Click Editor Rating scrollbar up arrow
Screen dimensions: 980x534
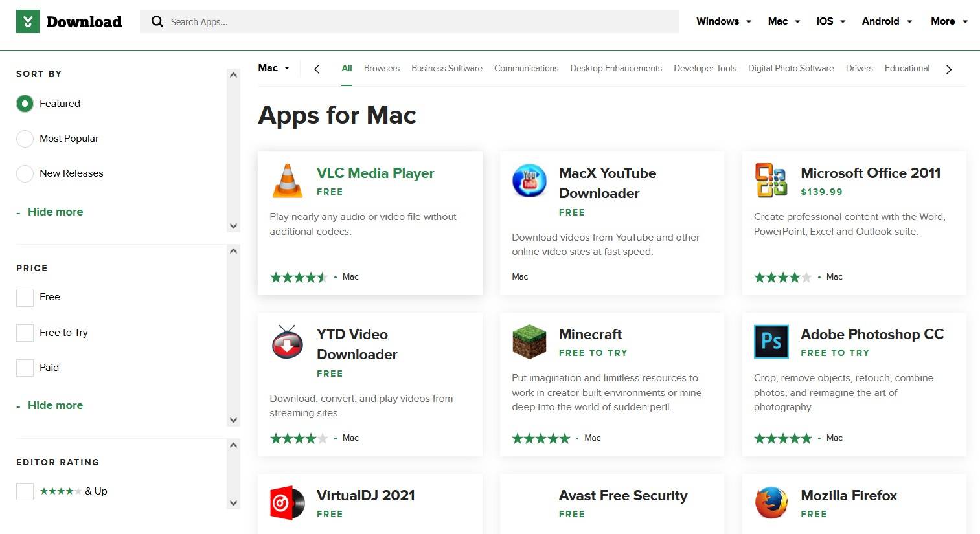click(x=234, y=445)
